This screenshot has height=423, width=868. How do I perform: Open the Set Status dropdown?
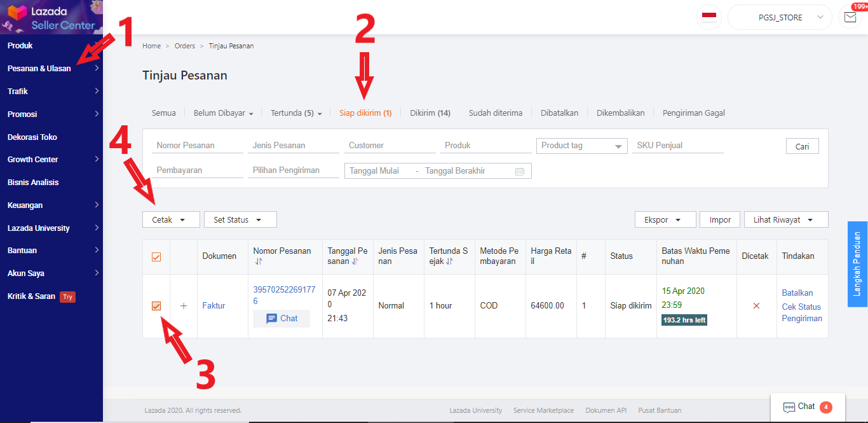(240, 219)
